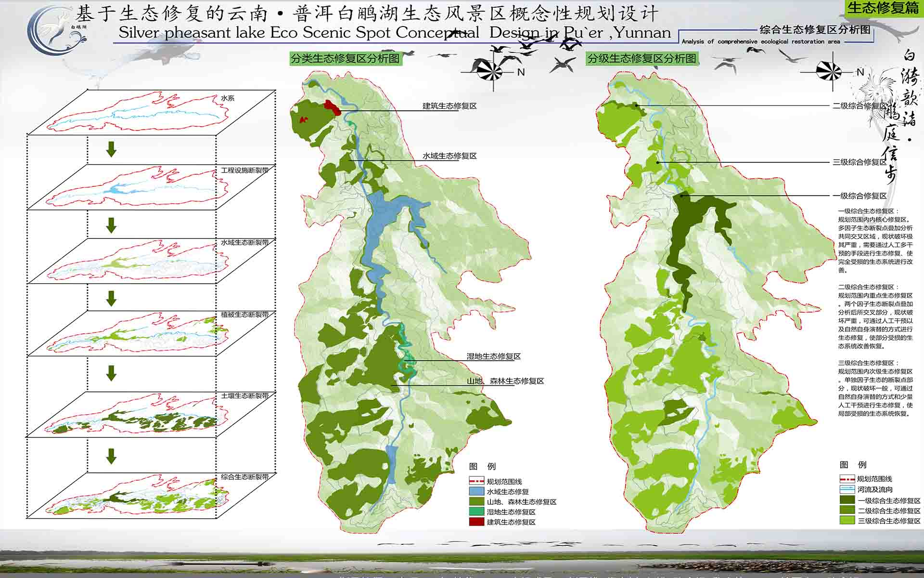This screenshot has height=578, width=924.
Task: Click the 一级综合修复区 callout label
Action: 860,196
